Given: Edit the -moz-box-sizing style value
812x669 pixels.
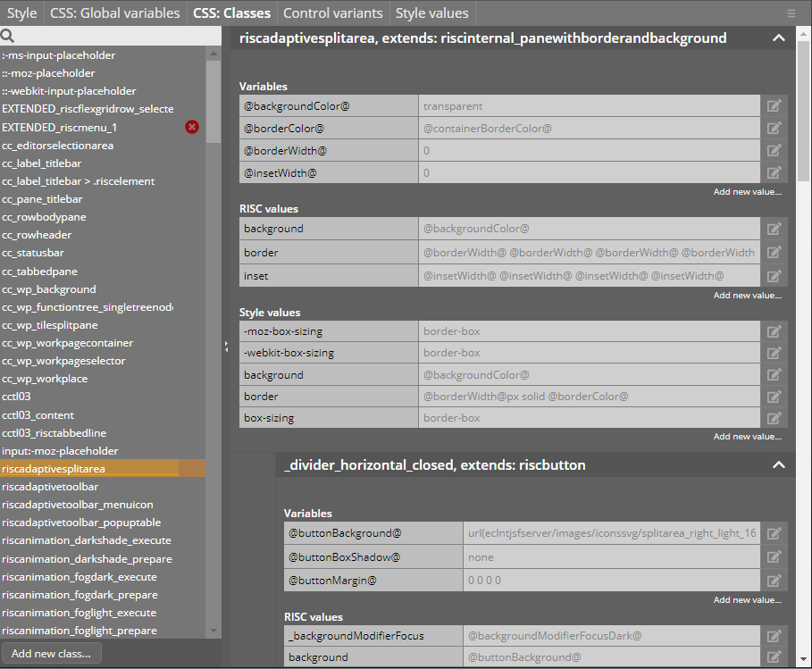Looking at the screenshot, I should point(774,332).
